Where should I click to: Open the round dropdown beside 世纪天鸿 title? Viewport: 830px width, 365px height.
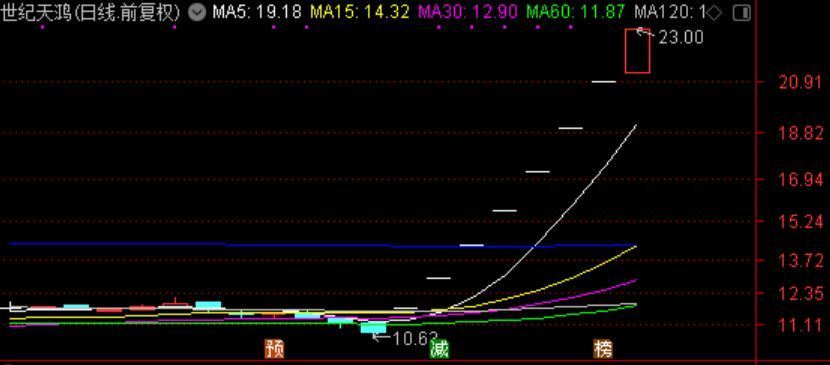197,12
